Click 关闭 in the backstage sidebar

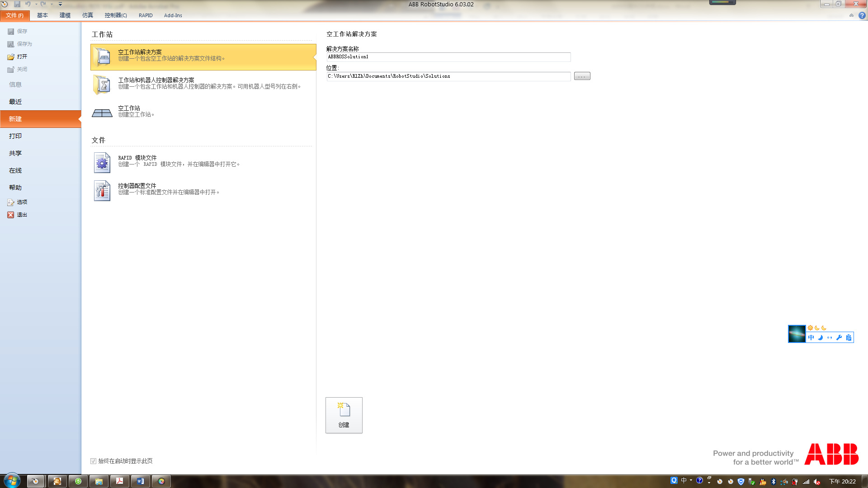(18, 69)
